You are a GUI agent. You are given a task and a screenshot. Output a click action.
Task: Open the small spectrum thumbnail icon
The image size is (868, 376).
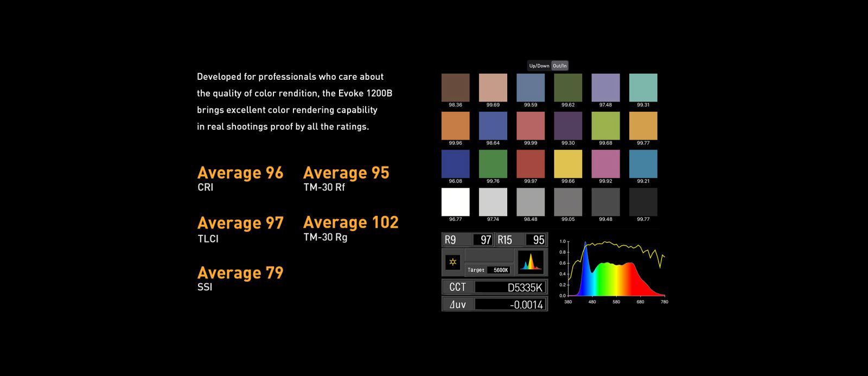531,261
